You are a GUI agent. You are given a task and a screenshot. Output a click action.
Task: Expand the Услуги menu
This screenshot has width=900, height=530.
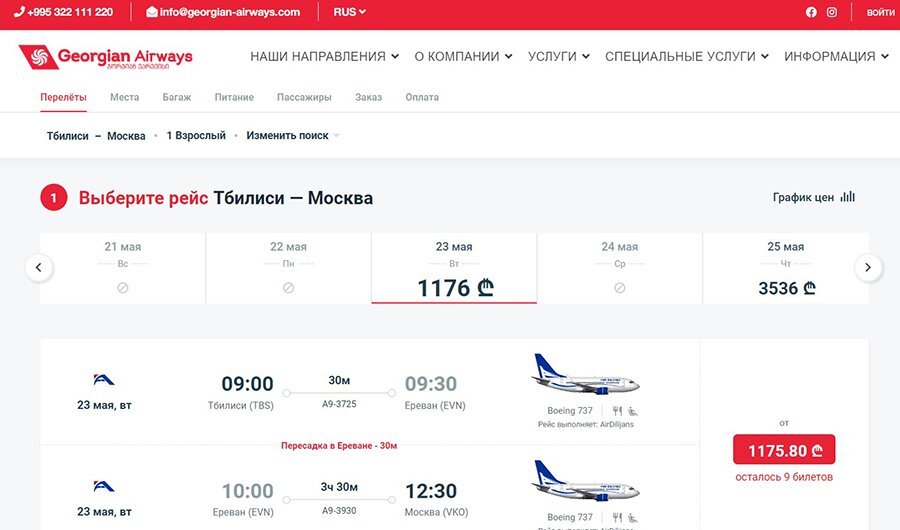pos(558,56)
